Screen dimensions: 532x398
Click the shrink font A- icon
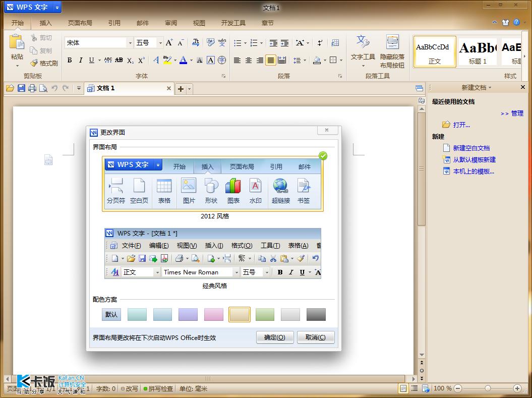[x=181, y=42]
